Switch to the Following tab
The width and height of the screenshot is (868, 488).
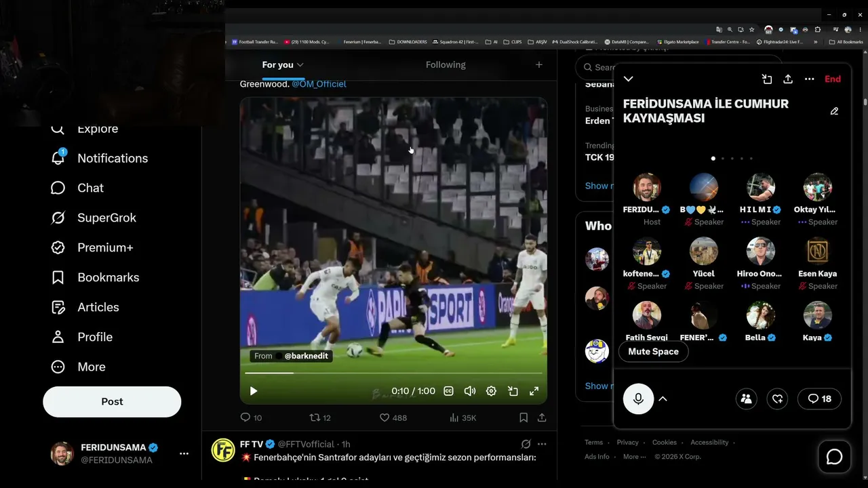[446, 64]
